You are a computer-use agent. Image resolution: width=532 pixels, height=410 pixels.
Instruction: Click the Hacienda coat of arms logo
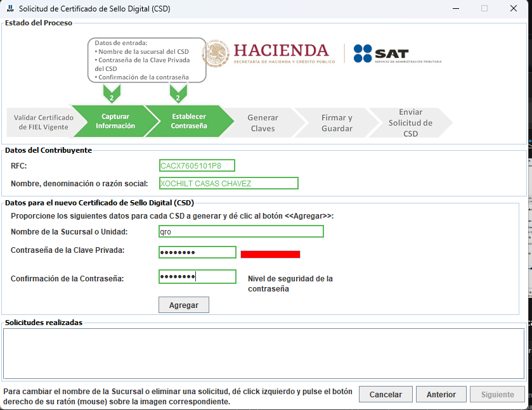(x=216, y=53)
